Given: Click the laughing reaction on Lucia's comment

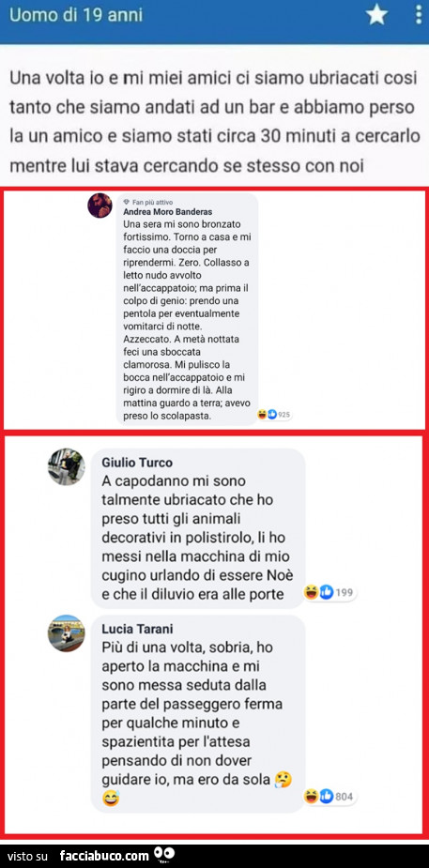Looking at the screenshot, I should tap(311, 797).
